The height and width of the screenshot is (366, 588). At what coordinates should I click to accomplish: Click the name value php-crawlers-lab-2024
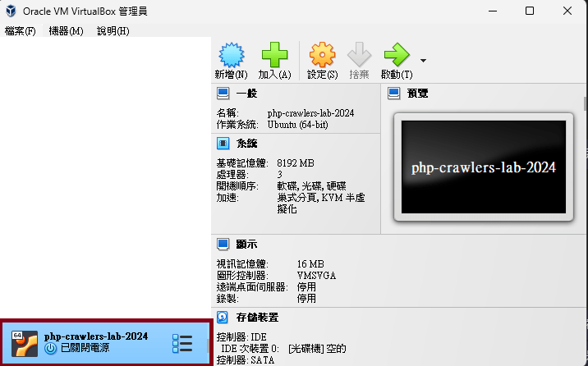coord(310,113)
